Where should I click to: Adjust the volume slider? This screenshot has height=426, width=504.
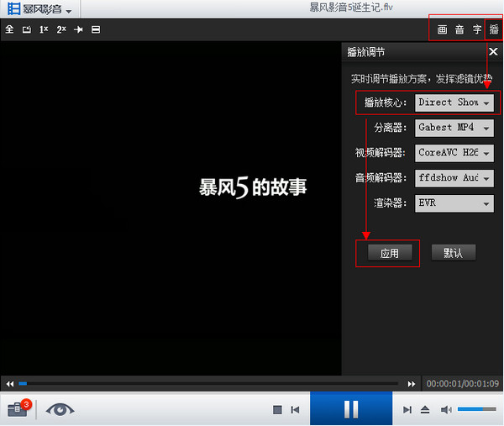[x=476, y=409]
